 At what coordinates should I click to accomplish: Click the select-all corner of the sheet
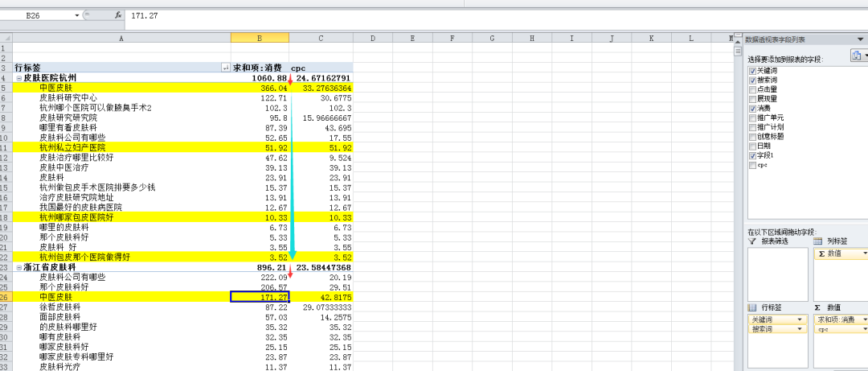click(x=6, y=39)
